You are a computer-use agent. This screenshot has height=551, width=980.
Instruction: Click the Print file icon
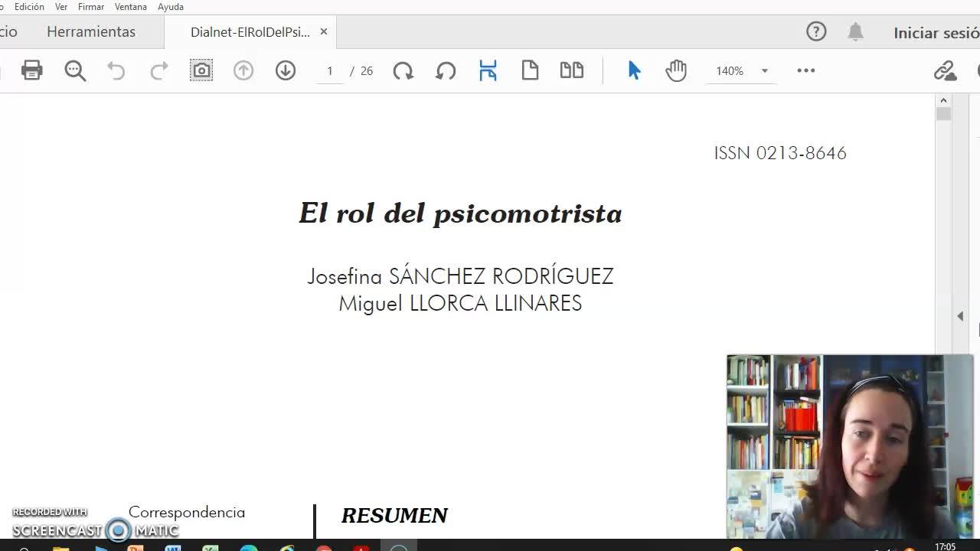click(31, 70)
